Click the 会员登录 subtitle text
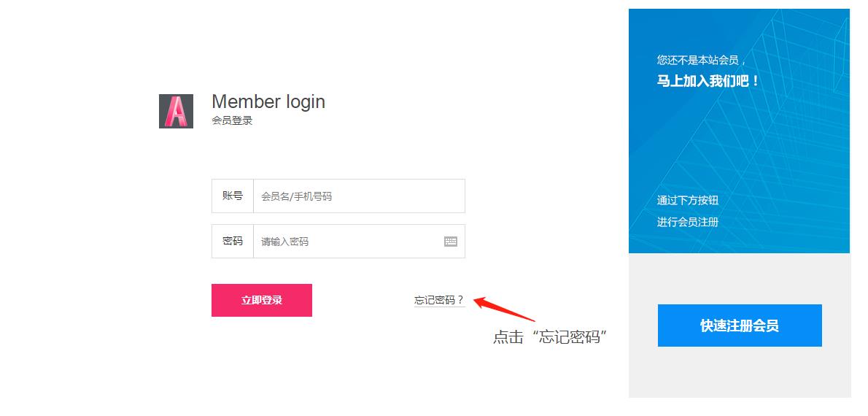Image resolution: width=868 pixels, height=416 pixels. click(232, 120)
